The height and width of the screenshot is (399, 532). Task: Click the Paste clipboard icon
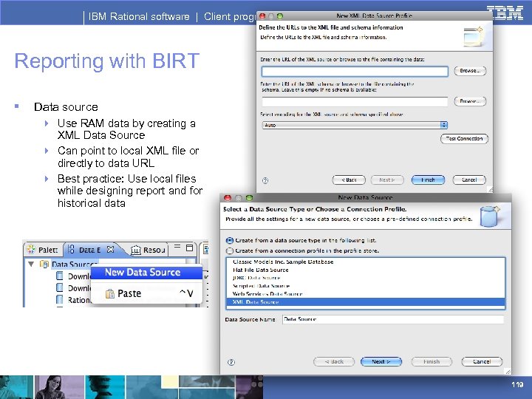[x=109, y=293]
